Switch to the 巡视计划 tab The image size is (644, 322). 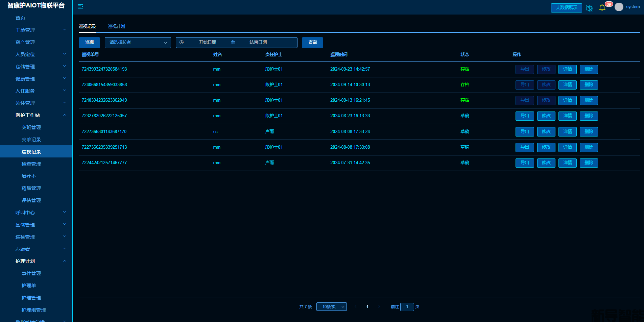pyautogui.click(x=116, y=26)
